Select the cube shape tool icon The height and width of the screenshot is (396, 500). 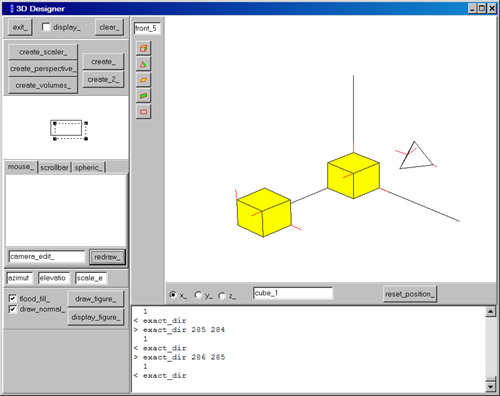coord(143,48)
